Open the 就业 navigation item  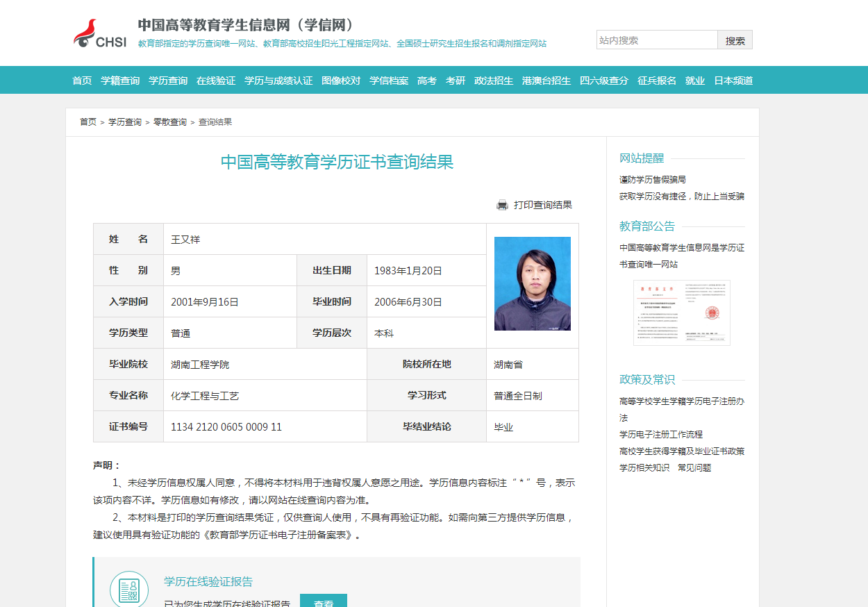point(695,81)
